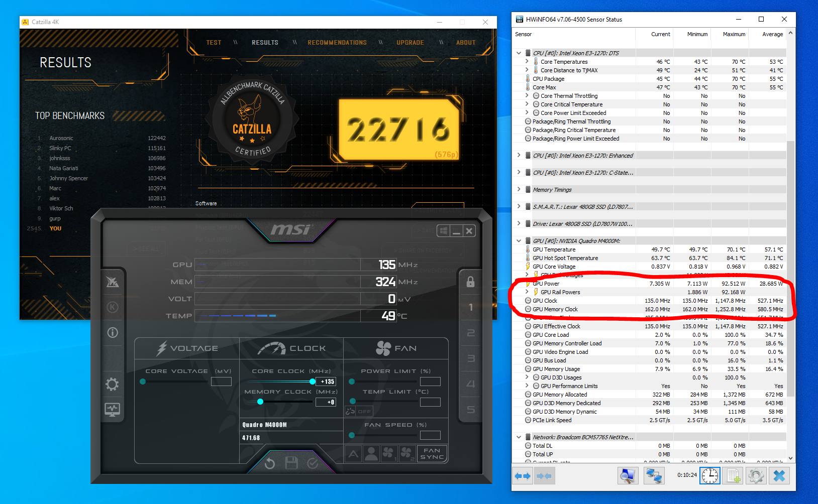
Task: Select the GPU Hot Spot Temperature row
Action: coord(649,258)
